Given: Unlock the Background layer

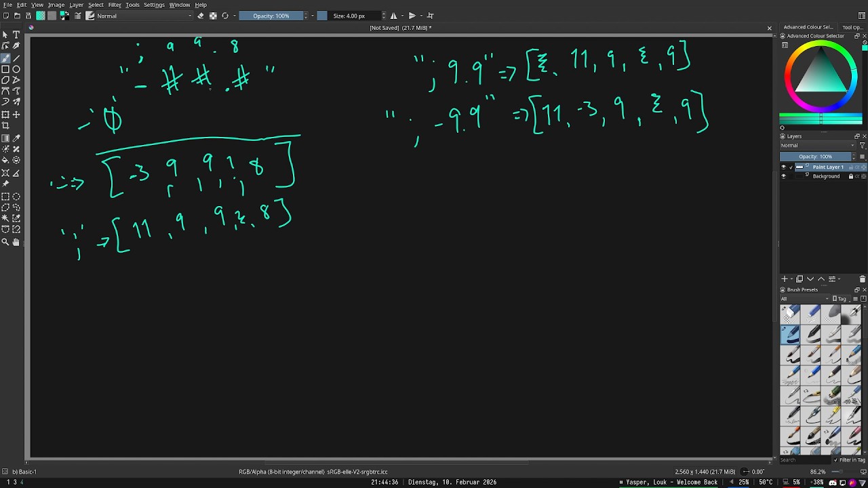Looking at the screenshot, I should tap(851, 176).
